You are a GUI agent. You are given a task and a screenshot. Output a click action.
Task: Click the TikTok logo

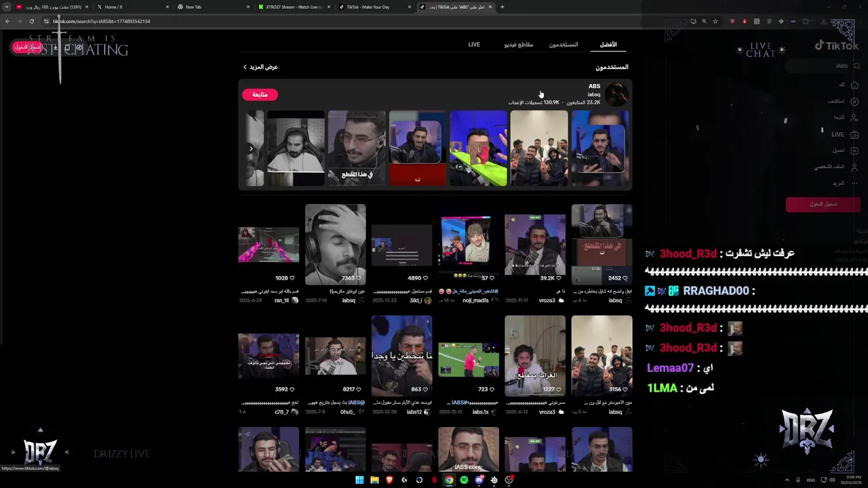[x=836, y=45]
